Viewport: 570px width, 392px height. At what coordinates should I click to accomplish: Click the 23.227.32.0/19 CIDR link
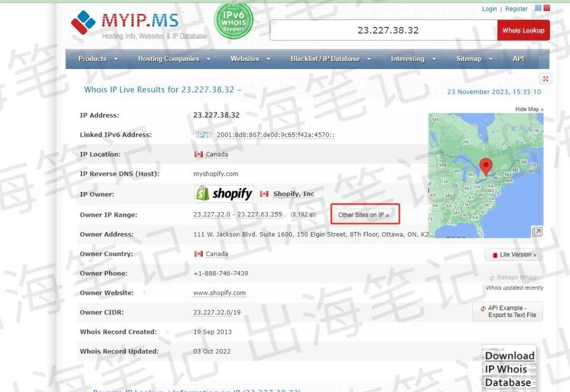[217, 312]
